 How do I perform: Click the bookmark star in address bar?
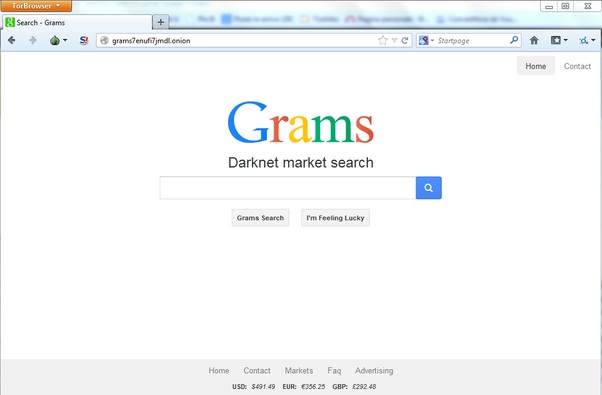click(382, 40)
